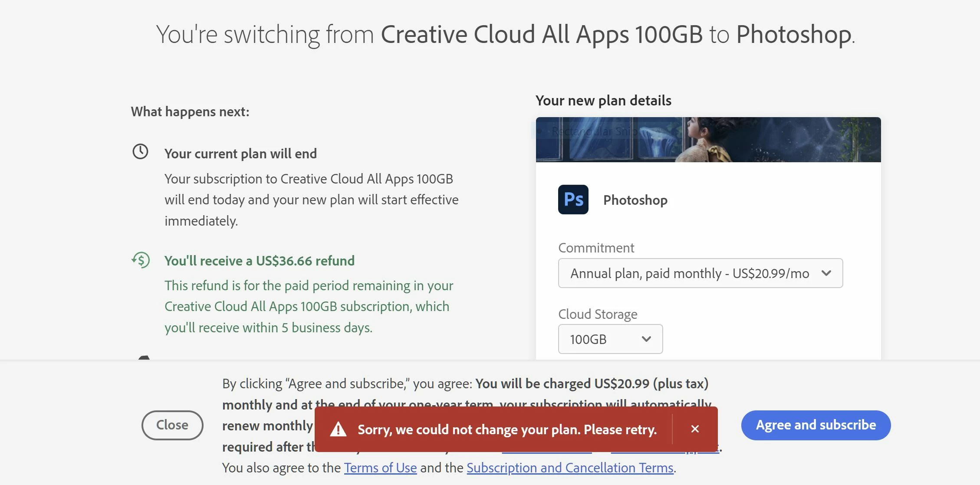Click the 'You'll receive a US$36.66 refund' heading

[259, 261]
